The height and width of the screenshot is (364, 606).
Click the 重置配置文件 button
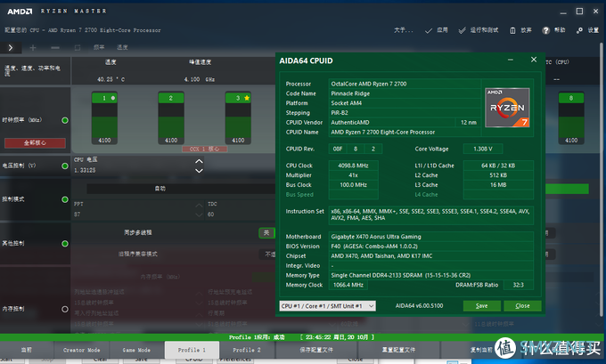(399, 350)
